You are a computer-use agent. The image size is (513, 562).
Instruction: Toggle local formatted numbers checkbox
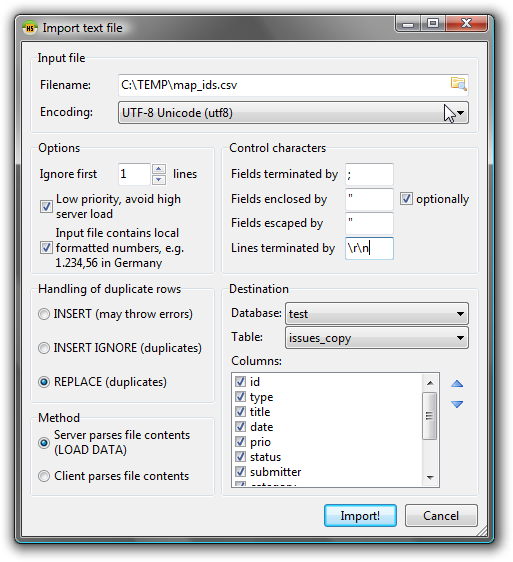(46, 248)
